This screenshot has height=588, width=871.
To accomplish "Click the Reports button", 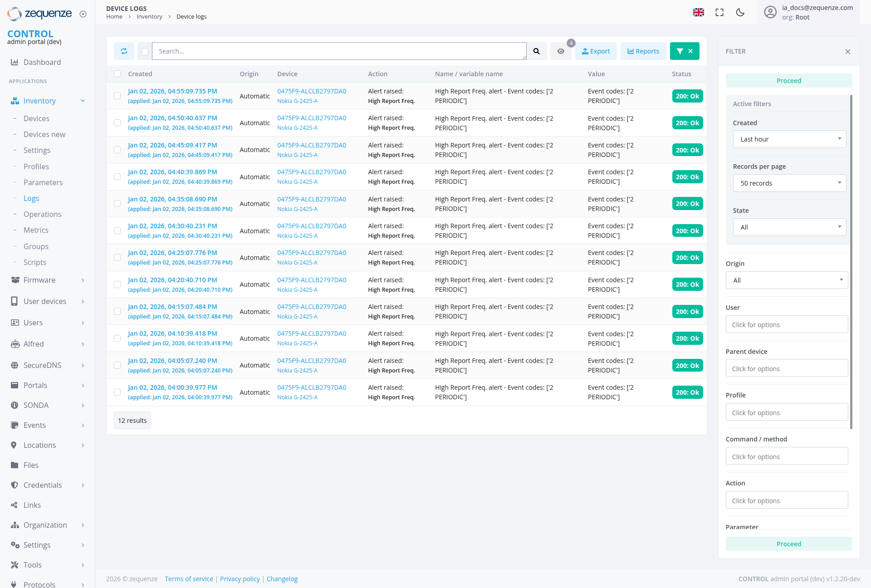I will pyautogui.click(x=643, y=51).
